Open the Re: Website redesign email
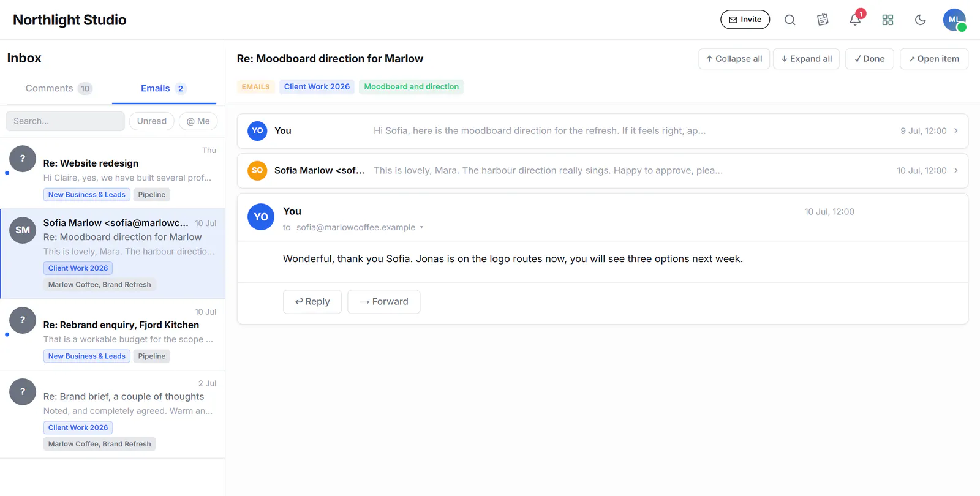980x496 pixels. 112,173
